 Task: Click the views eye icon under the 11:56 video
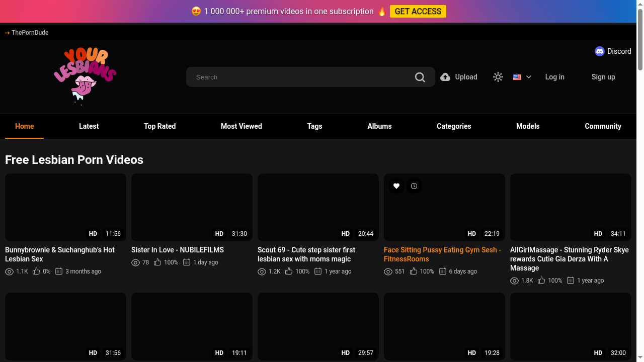pyautogui.click(x=9, y=271)
